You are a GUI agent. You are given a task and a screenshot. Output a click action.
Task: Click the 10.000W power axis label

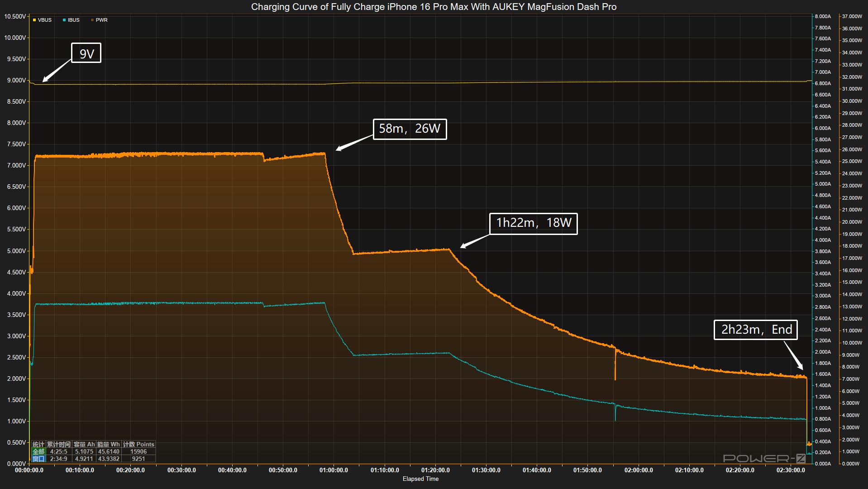pyautogui.click(x=852, y=343)
